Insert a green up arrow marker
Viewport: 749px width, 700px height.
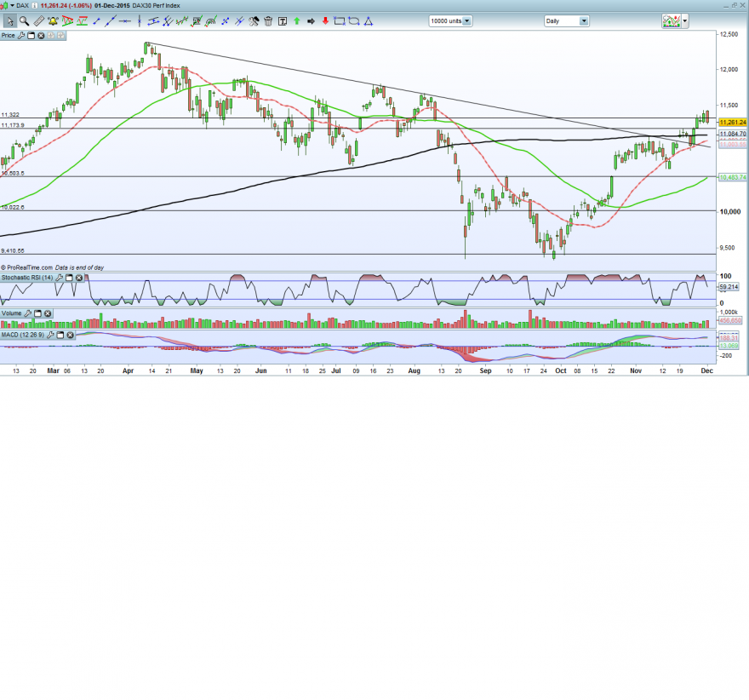point(297,21)
